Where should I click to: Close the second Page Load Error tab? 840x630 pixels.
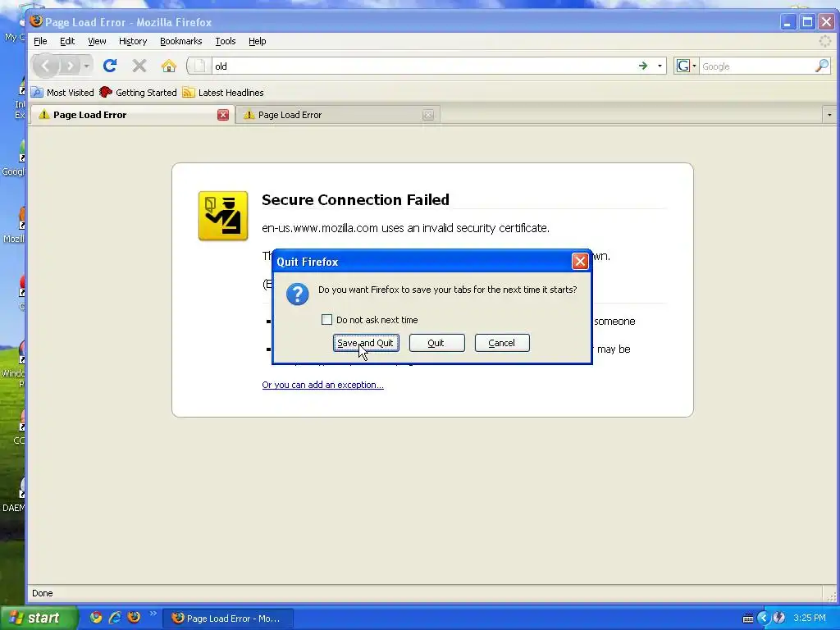[428, 115]
